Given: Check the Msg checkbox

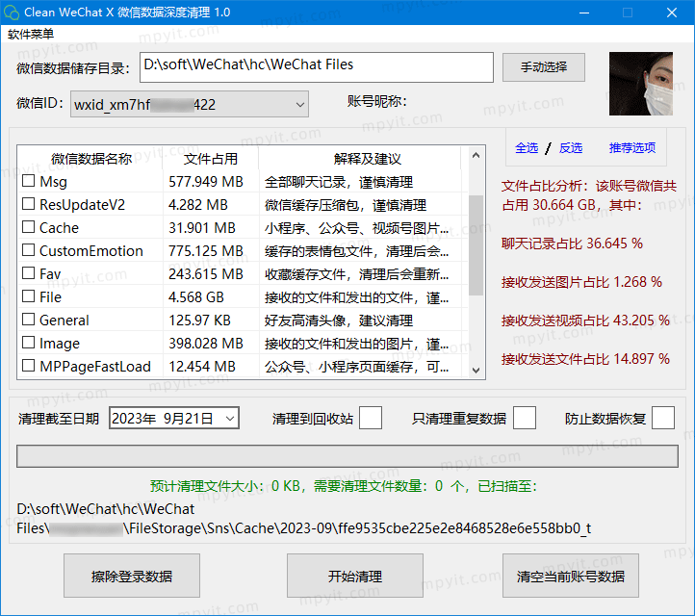Looking at the screenshot, I should tap(28, 181).
